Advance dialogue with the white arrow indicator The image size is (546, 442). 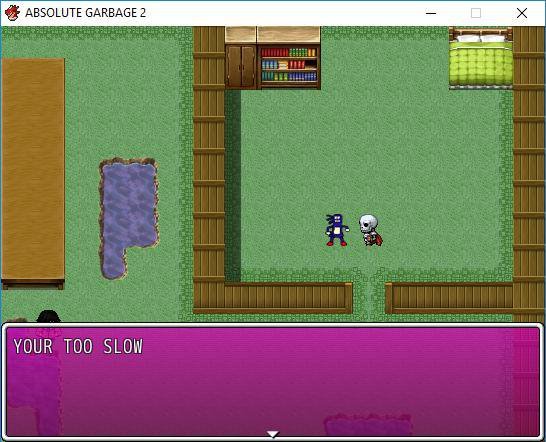[273, 434]
